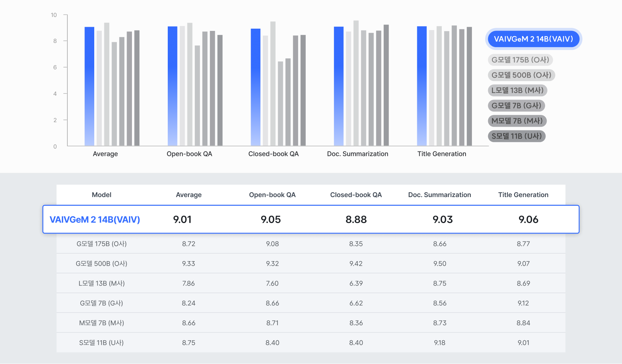622x364 pixels.
Task: Click the 6.39 Closed-book QA cell
Action: [356, 283]
